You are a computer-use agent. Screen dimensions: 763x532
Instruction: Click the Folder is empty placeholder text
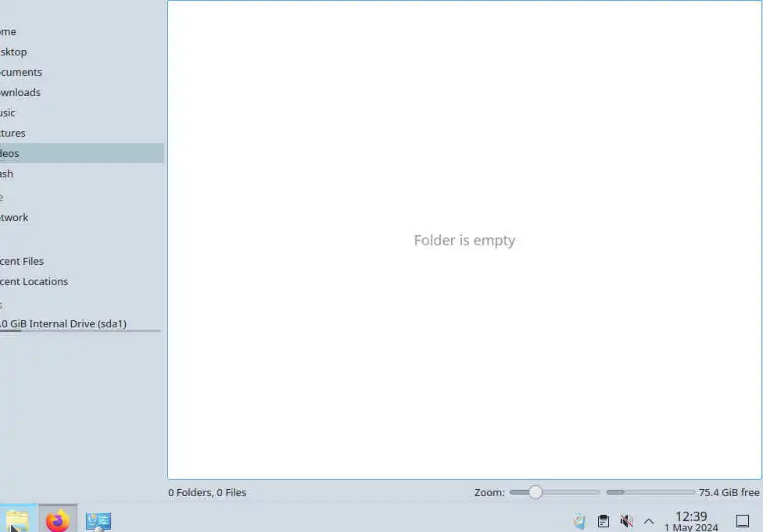(x=464, y=241)
